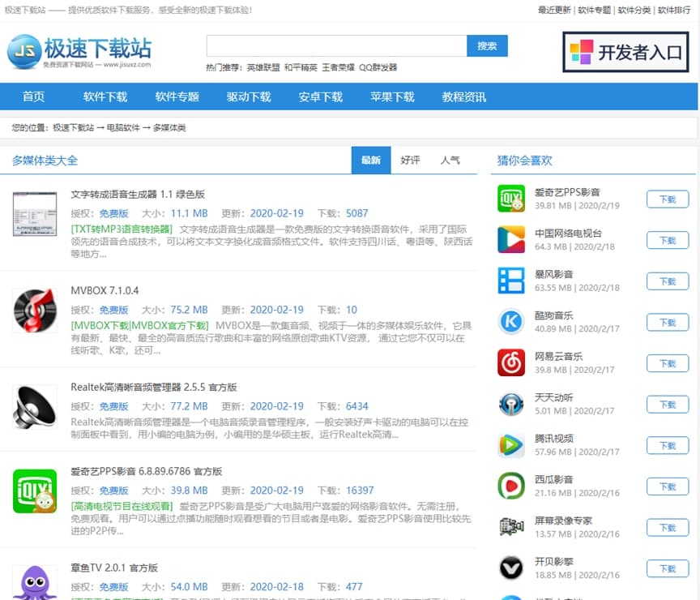Click 下载 button for 中国网络电视台
700x600 pixels.
pos(668,240)
